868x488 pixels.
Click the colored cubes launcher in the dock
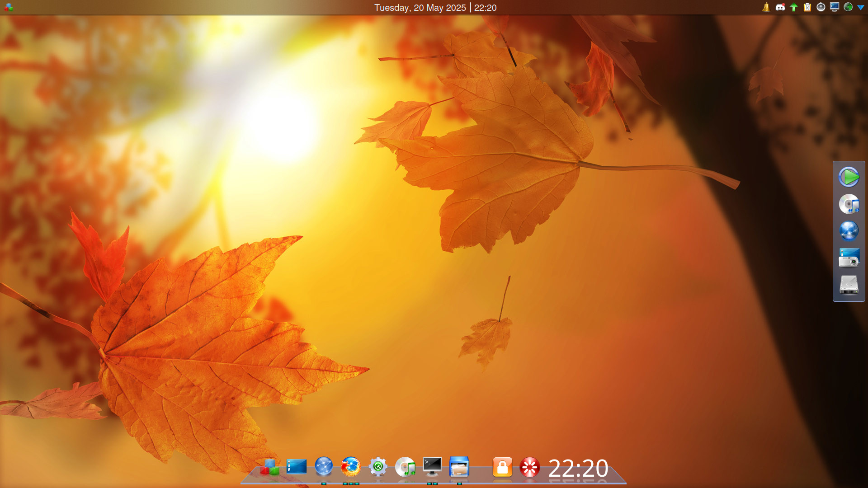click(x=269, y=467)
